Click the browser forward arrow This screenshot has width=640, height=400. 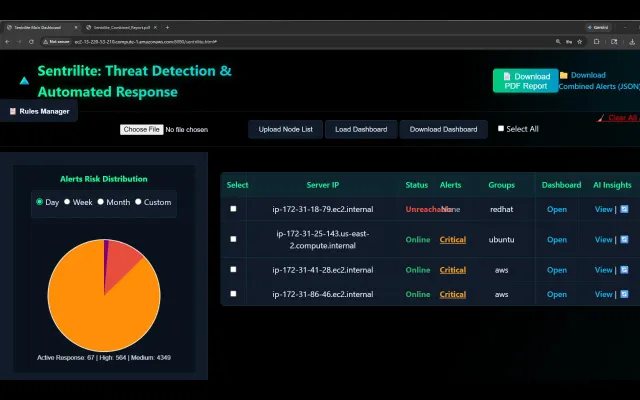coord(19,42)
